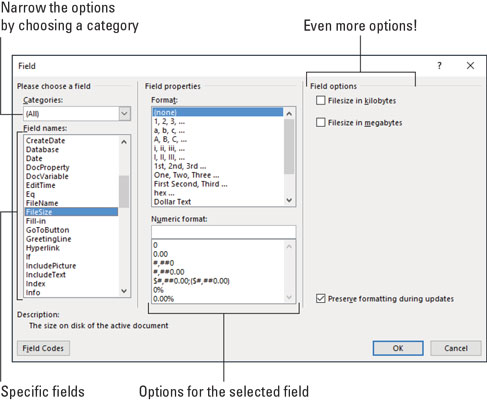
Task: Click the Numeric format text field
Action: coord(223,232)
